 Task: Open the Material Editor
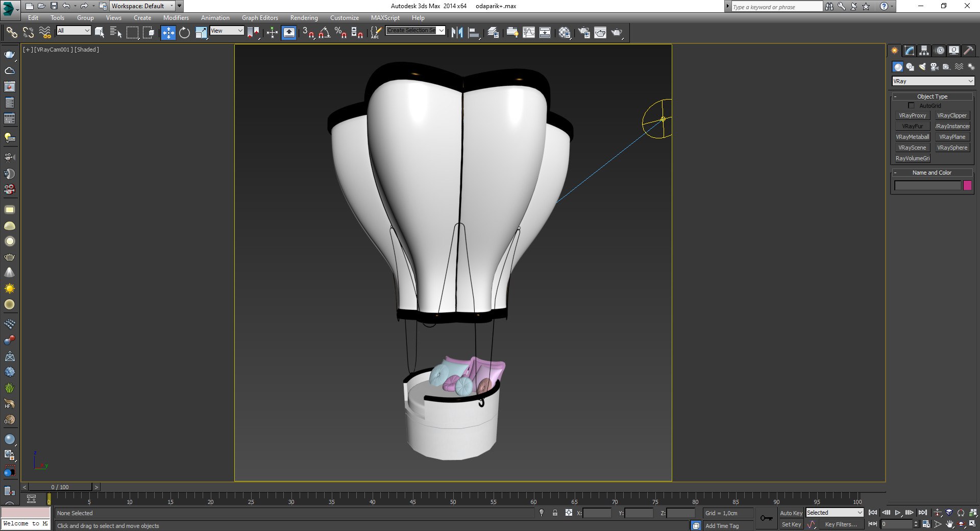click(565, 33)
